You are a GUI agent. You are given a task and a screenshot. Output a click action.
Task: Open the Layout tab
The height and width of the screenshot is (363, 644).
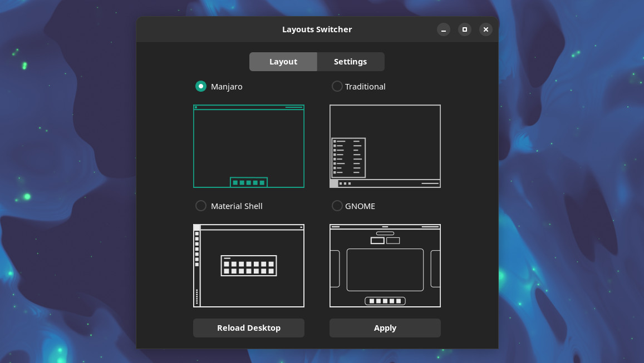coord(283,62)
